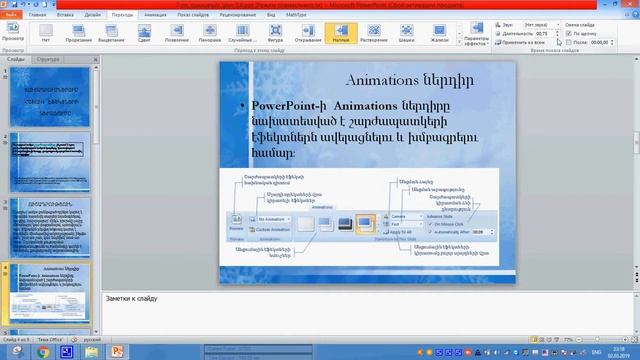
Task: Click the Animations slide title text
Action: [409, 80]
